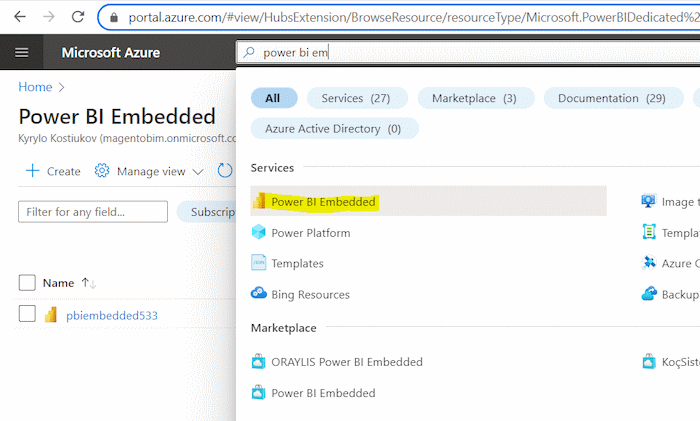Click the Marketplace section heading
The image size is (700, 421).
coord(283,328)
